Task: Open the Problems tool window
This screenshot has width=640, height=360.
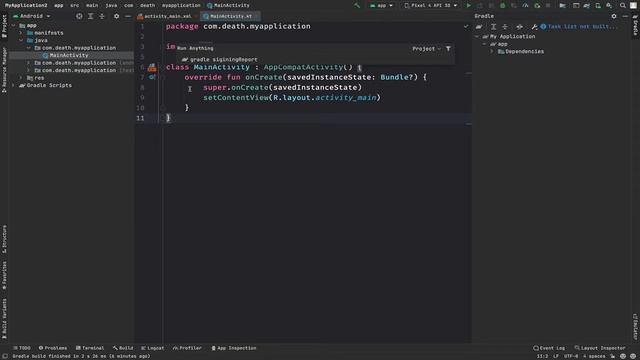Action: 53,348
